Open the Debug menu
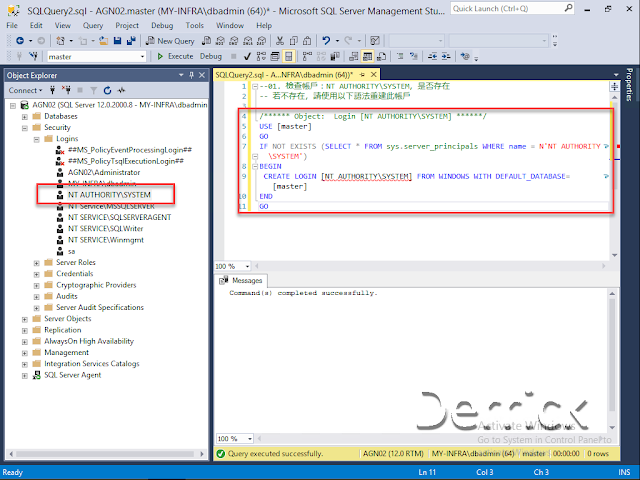Viewport: 640px width, 480px height. (x=162, y=25)
